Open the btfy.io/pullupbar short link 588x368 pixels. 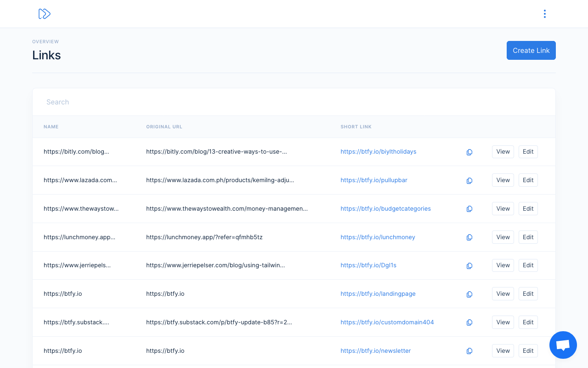pyautogui.click(x=373, y=180)
